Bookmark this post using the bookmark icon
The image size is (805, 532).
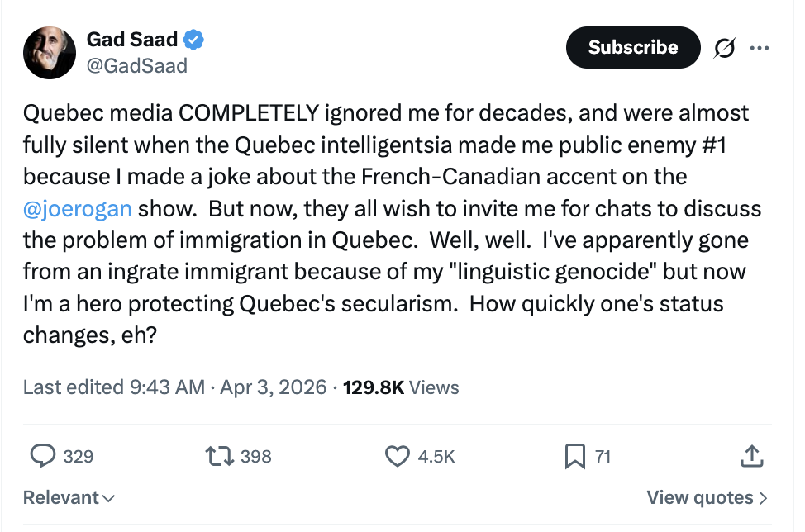(574, 455)
